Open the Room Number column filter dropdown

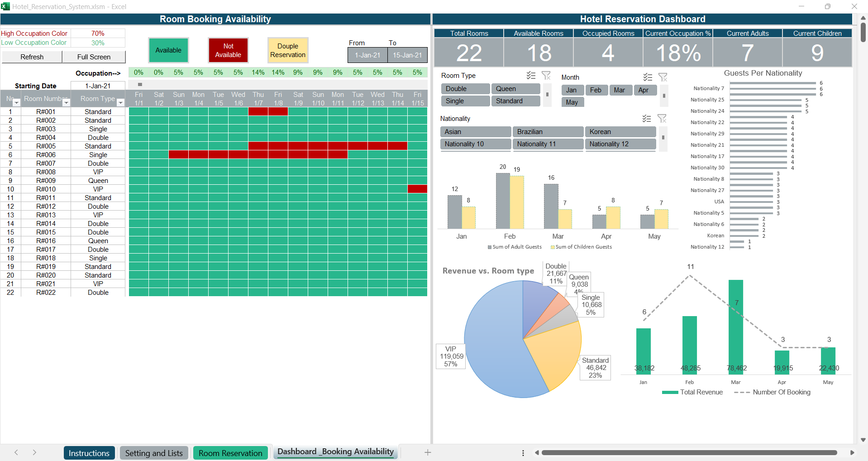(66, 103)
